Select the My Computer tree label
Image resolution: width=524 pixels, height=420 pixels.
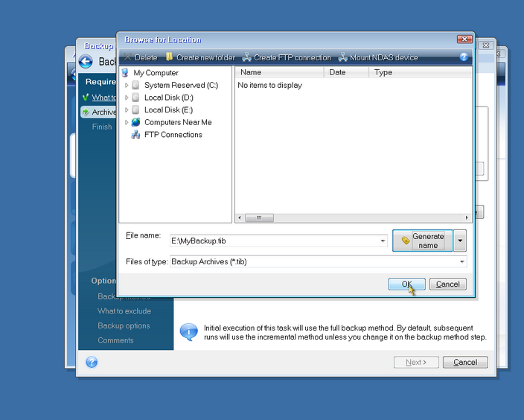[156, 72]
